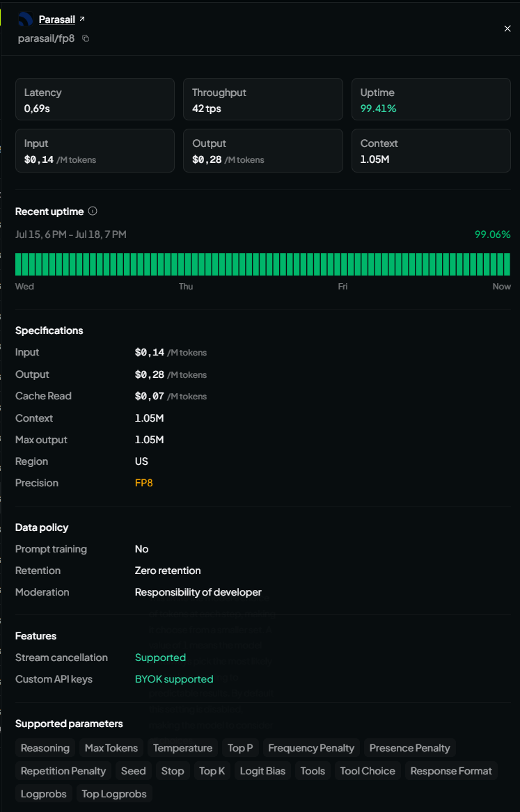Click the 99.06% recent uptime value

tap(493, 234)
